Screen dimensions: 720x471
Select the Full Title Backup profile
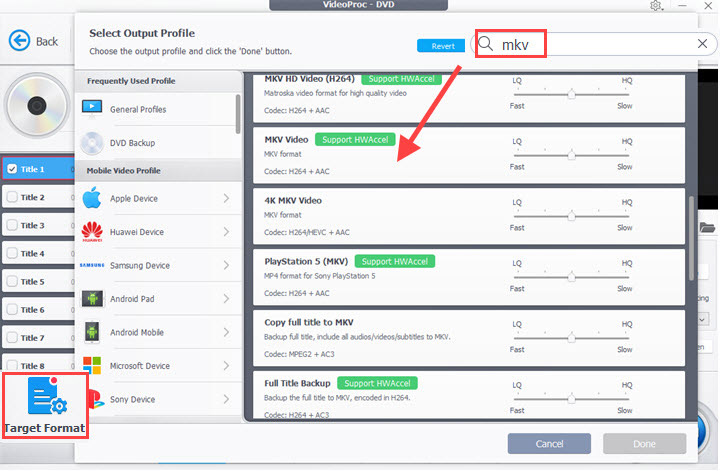pyautogui.click(x=469, y=395)
